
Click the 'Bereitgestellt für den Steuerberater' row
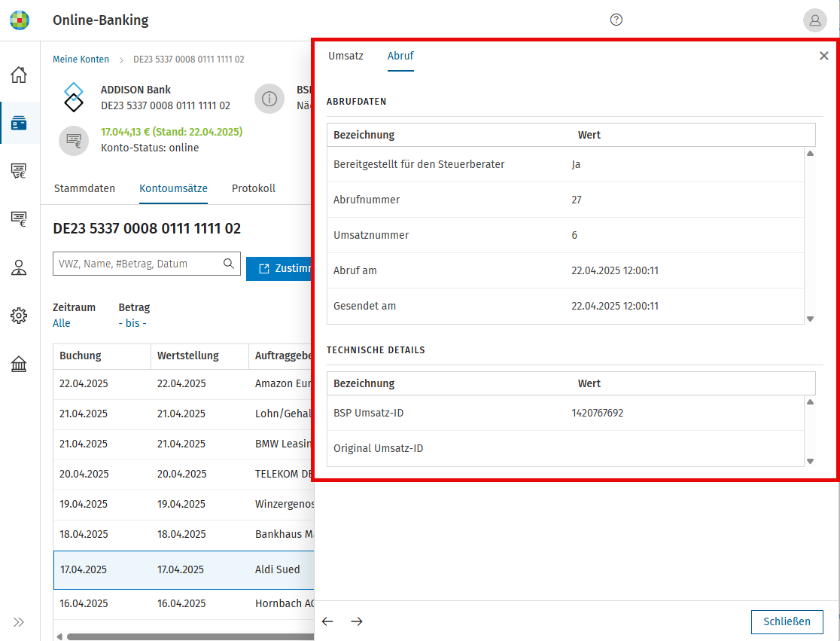566,164
